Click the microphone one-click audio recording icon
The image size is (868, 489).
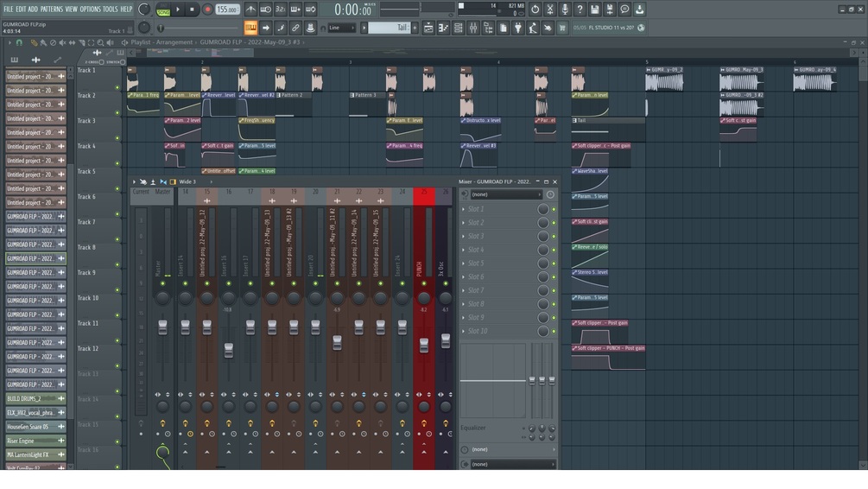click(x=565, y=10)
